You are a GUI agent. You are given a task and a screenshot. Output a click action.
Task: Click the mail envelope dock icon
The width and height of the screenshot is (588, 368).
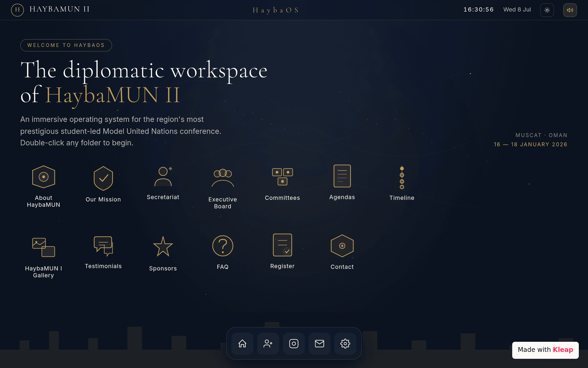coord(319,344)
